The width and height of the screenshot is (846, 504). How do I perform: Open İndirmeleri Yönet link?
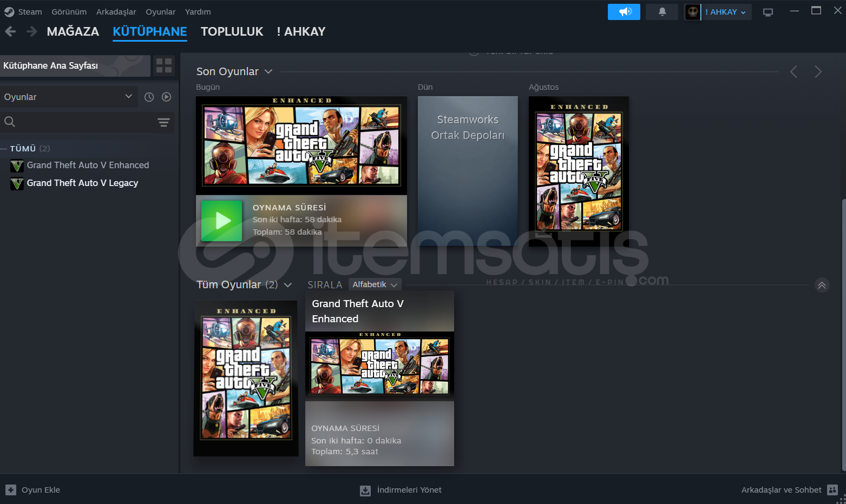pyautogui.click(x=409, y=490)
